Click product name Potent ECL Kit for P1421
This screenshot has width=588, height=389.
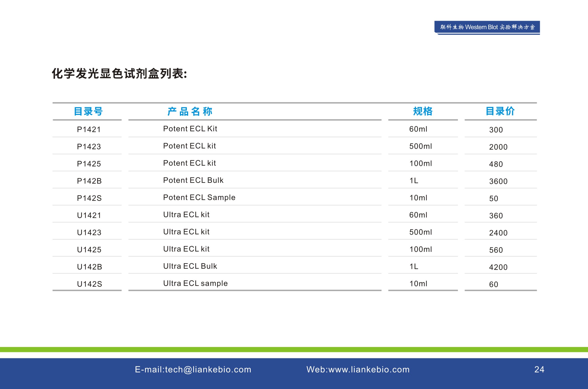(x=190, y=129)
